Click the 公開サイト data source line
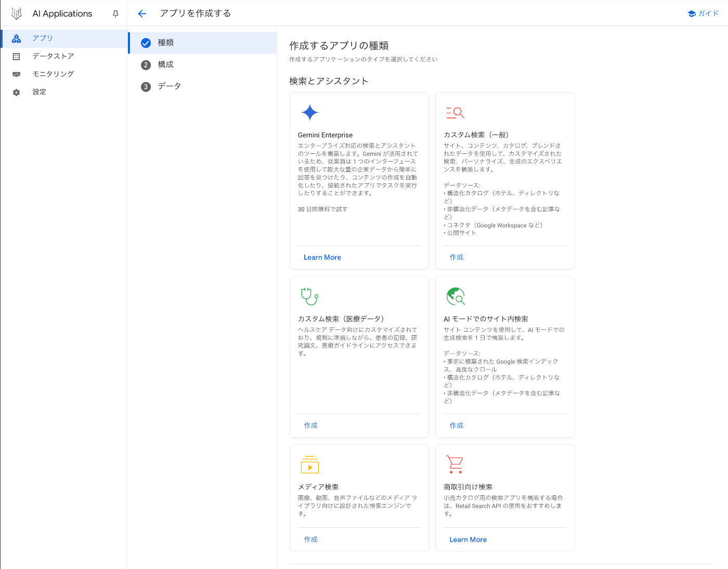The height and width of the screenshot is (569, 728). point(460,233)
